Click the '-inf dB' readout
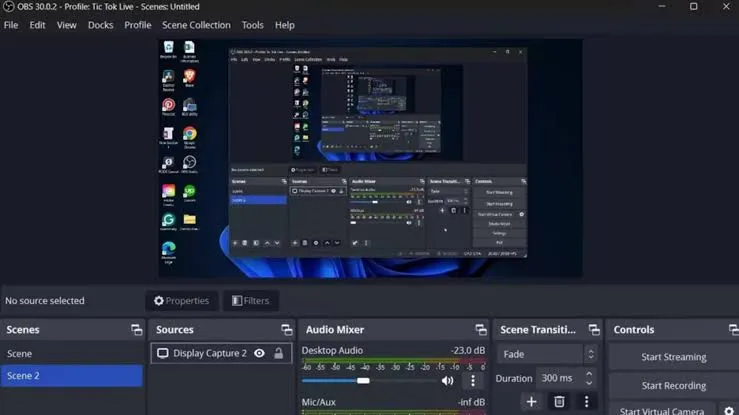739x415 pixels. (x=471, y=402)
